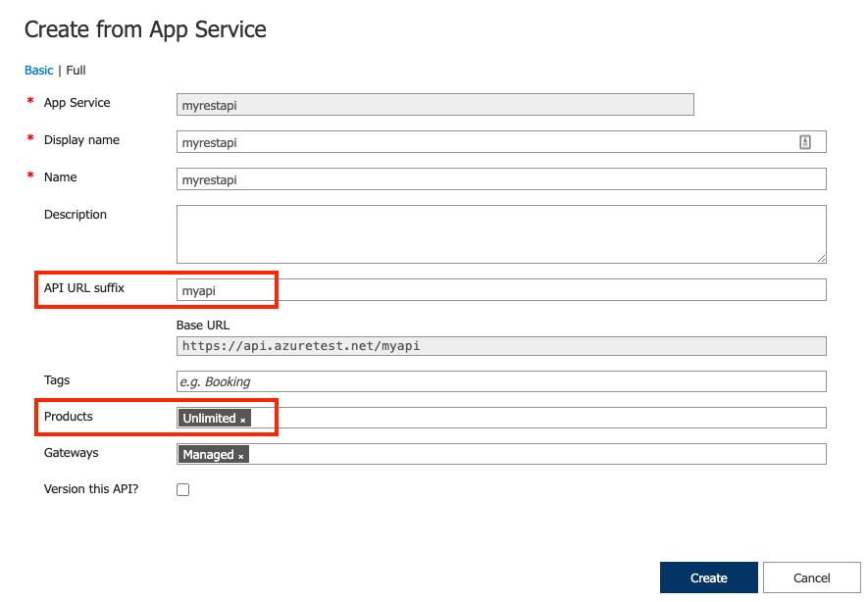The image size is (868, 602).
Task: Select the Name input field
Action: tap(501, 179)
